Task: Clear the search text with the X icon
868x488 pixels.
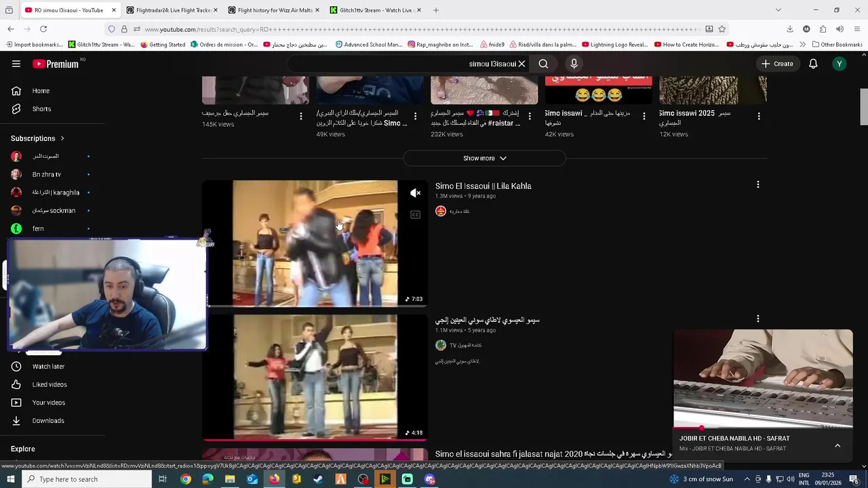Action: tap(521, 64)
